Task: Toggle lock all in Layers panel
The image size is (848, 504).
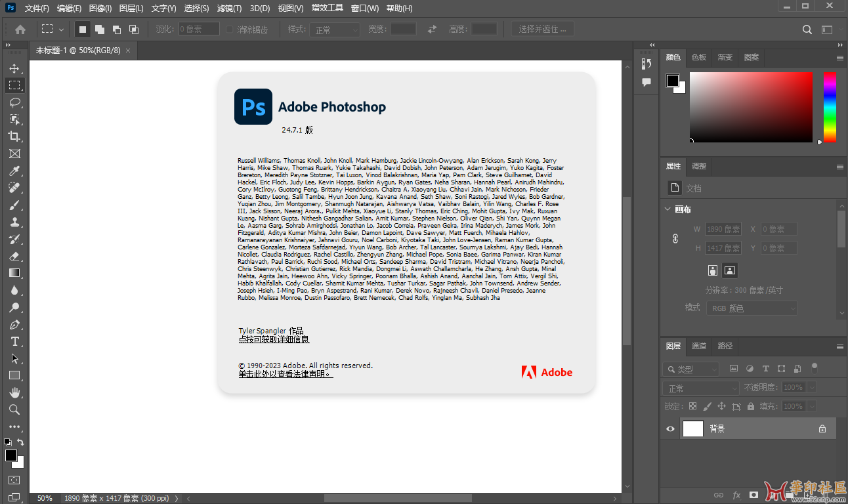Action: click(751, 406)
